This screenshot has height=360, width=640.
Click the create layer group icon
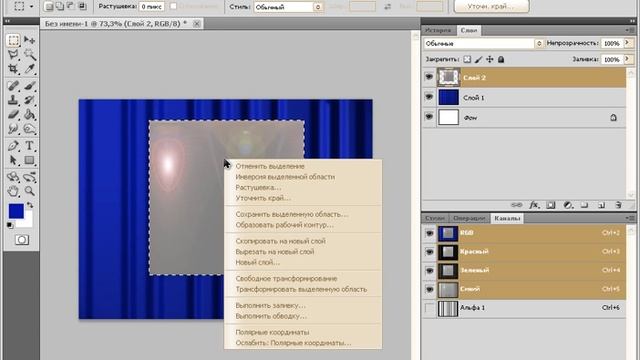[584, 205]
